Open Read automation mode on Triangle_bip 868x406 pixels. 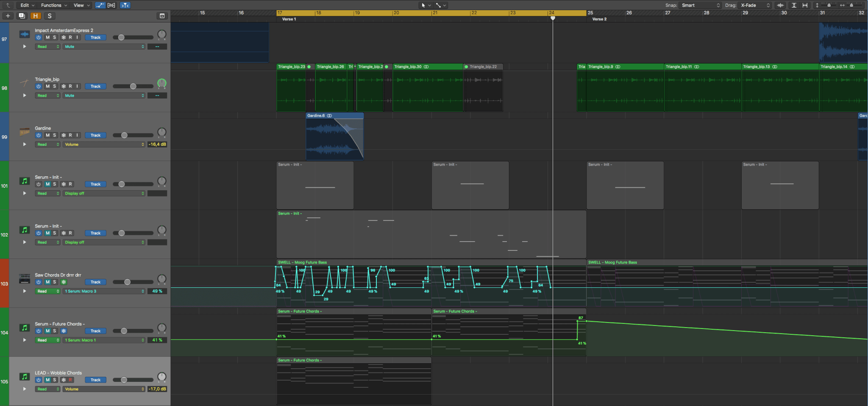[x=47, y=95]
